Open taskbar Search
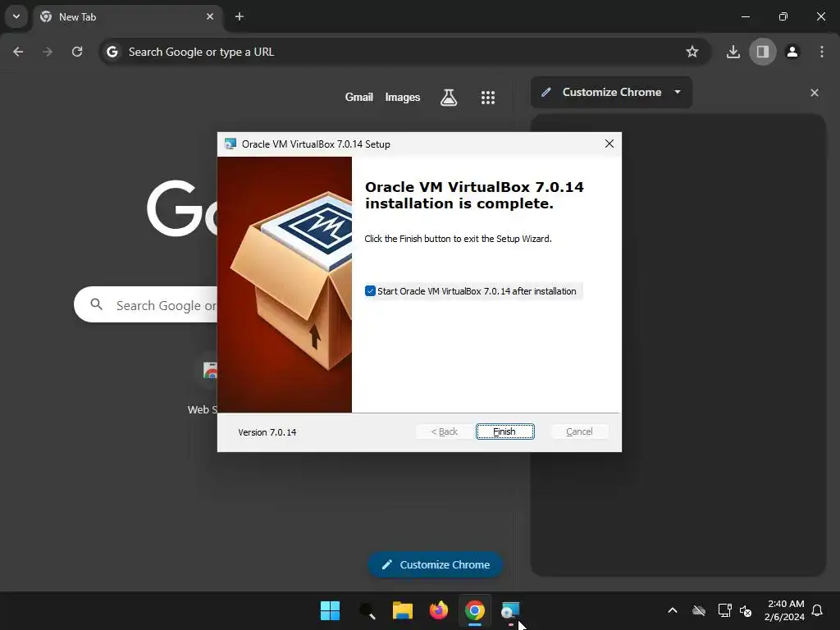The height and width of the screenshot is (630, 840). point(367,610)
